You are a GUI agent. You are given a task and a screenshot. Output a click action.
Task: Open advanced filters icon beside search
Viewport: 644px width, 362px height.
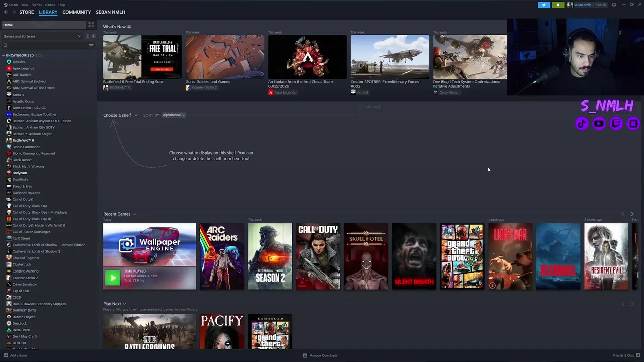click(91, 46)
